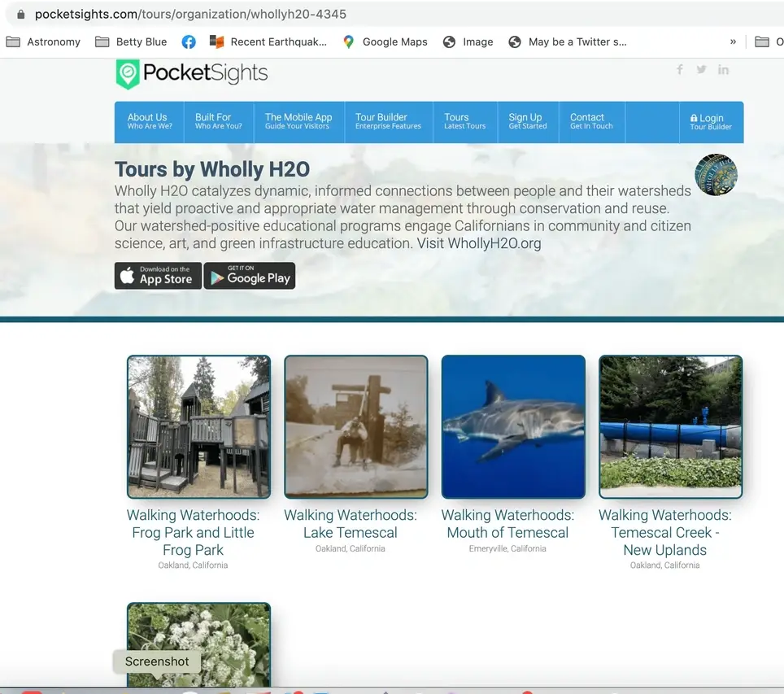784x694 pixels.
Task: Select the Tour Builder menu item
Action: 388,121
